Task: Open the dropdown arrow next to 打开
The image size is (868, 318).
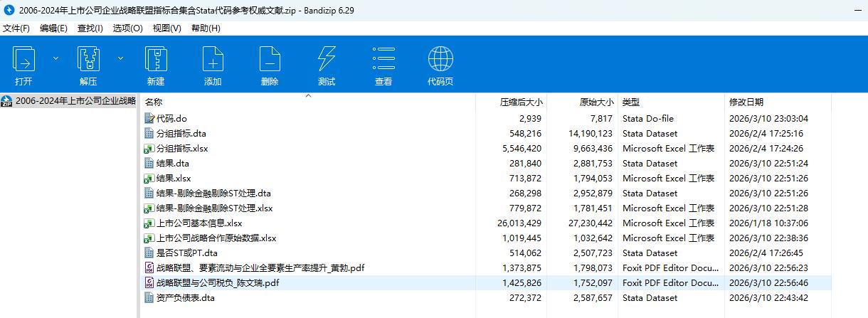Action: [55, 58]
